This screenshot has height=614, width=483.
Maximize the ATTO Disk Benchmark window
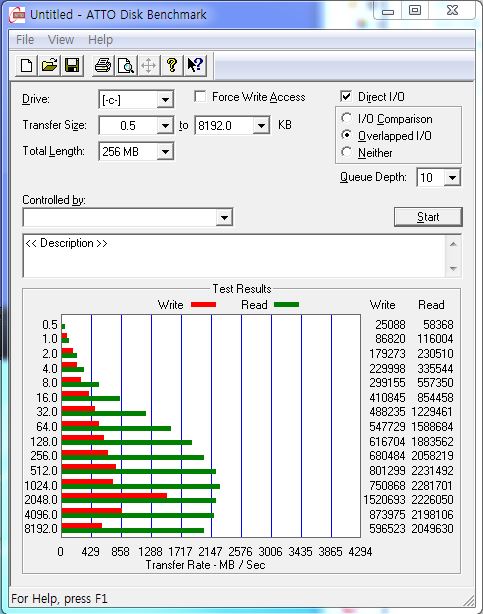[415, 10]
